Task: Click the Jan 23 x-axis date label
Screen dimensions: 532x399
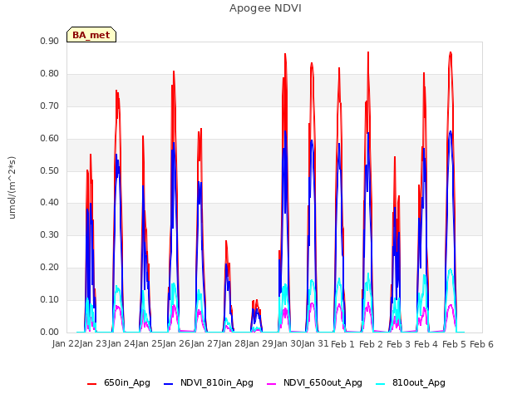Action: pyautogui.click(x=93, y=343)
